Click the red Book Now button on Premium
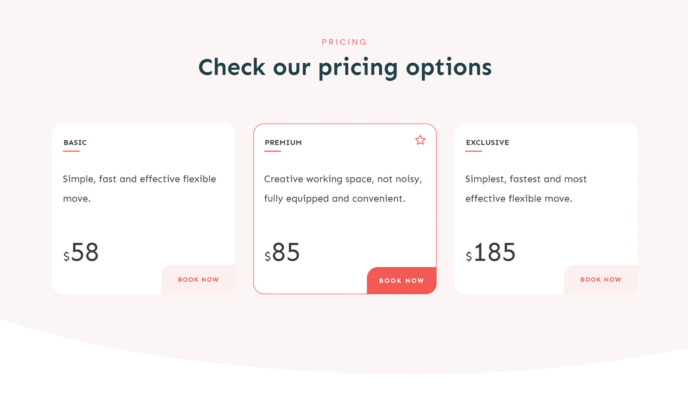The height and width of the screenshot is (399, 688). (401, 280)
